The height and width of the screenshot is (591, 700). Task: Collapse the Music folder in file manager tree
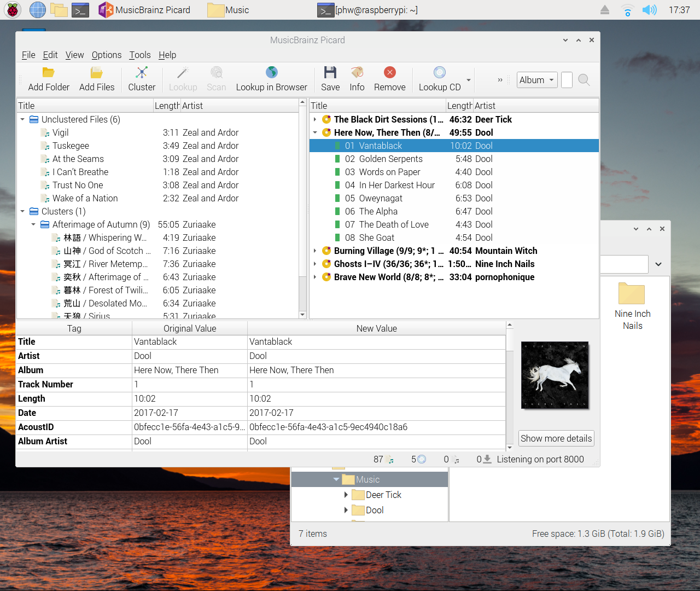point(336,479)
